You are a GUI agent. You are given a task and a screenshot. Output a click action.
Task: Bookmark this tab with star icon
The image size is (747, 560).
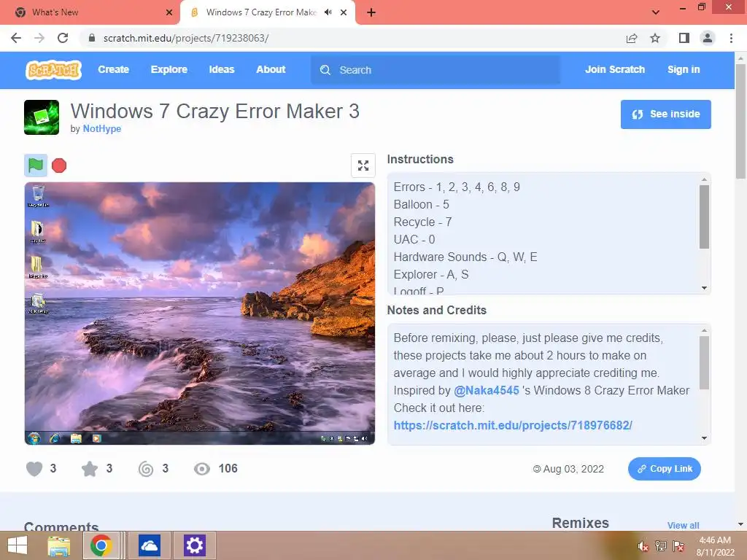tap(655, 38)
